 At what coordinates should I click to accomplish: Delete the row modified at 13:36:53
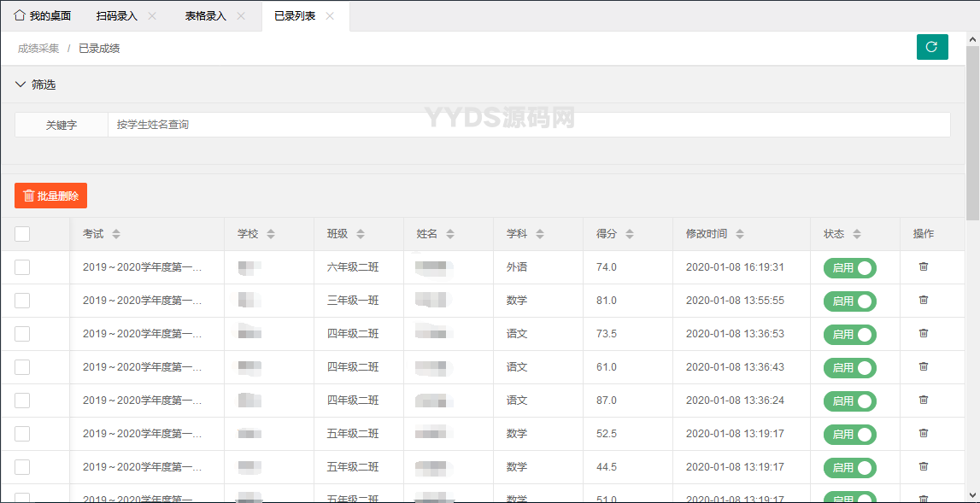923,333
